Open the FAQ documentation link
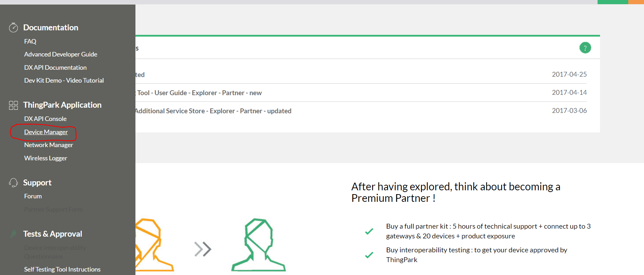 coord(30,41)
